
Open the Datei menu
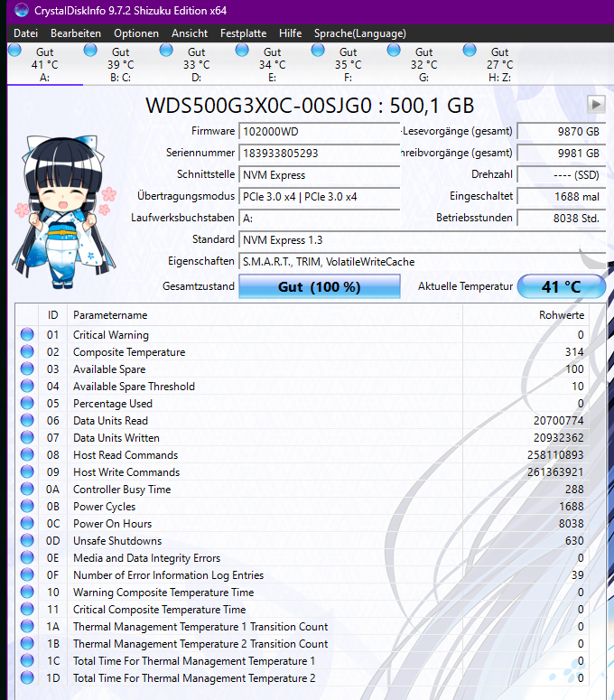(x=25, y=33)
